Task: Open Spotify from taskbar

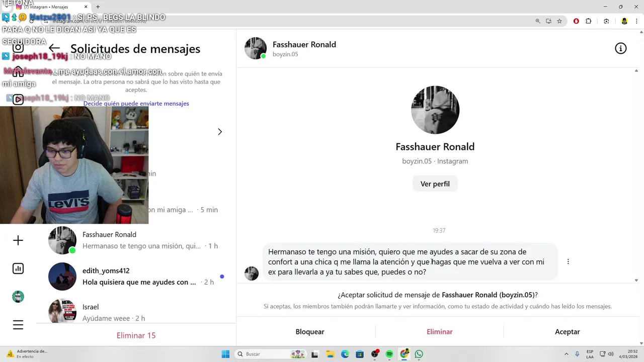Action: click(389, 354)
